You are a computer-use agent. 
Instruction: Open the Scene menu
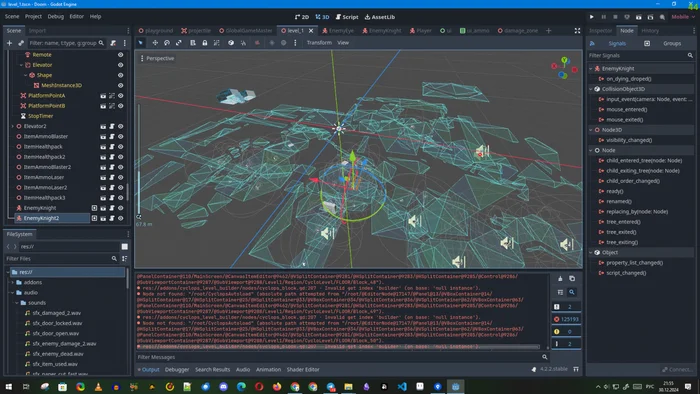(12, 17)
